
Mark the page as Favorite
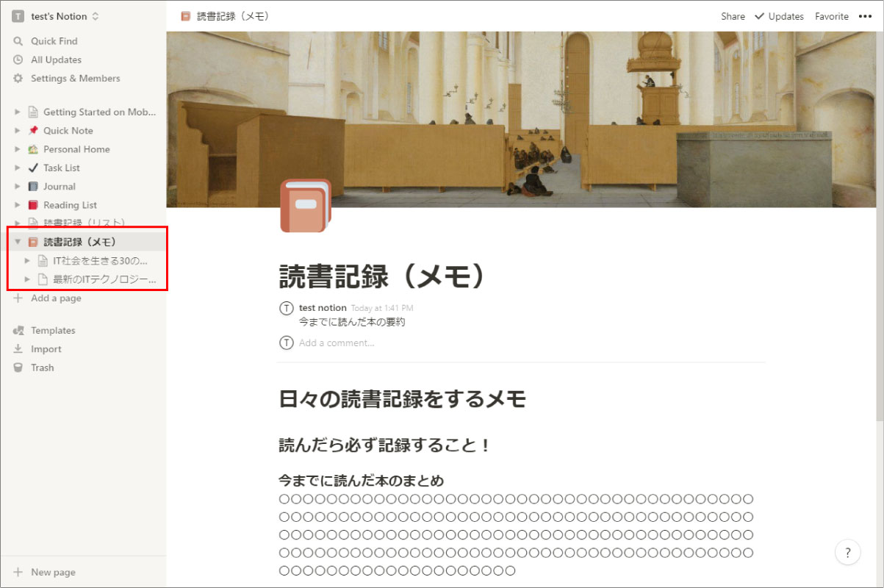[831, 16]
